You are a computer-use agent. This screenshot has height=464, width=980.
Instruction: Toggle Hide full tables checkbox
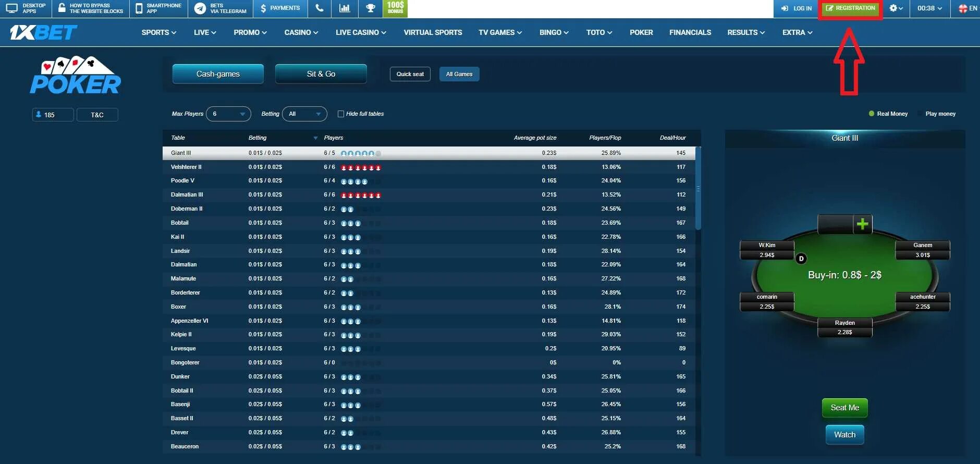341,114
